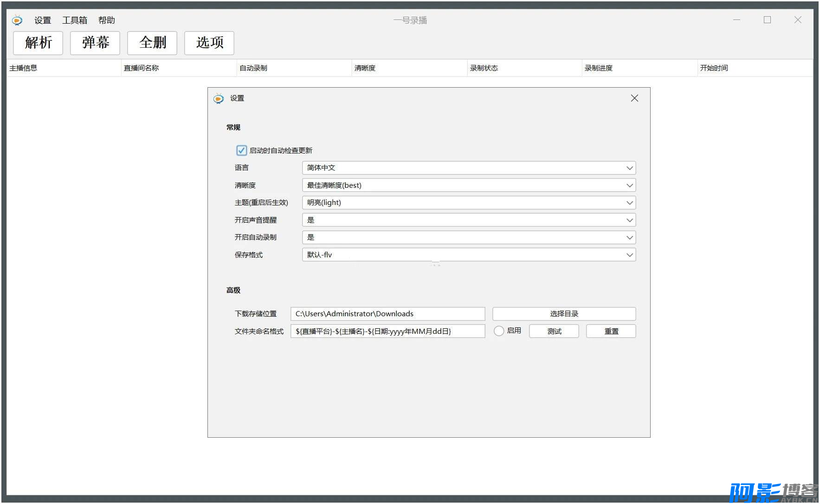Click the 录制进度 column header
Viewport: 820px width, 504px height.
[x=640, y=68]
